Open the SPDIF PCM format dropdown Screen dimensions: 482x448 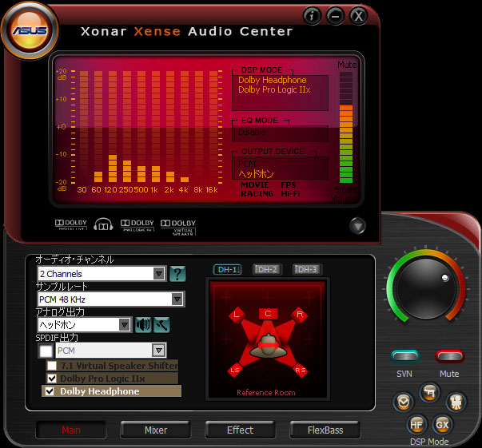click(x=110, y=351)
